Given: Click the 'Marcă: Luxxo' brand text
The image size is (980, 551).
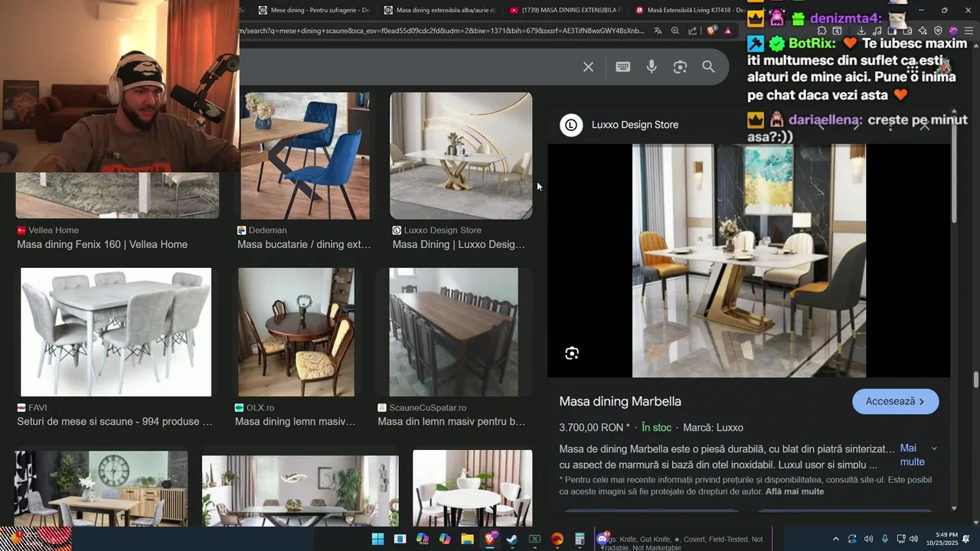Looking at the screenshot, I should tap(713, 427).
